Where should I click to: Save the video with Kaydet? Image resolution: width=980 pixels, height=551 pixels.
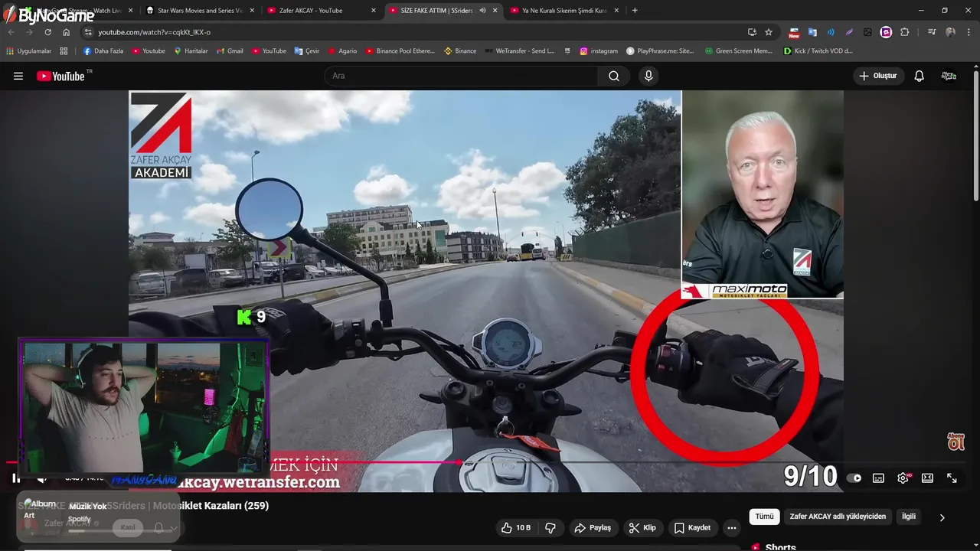692,528
